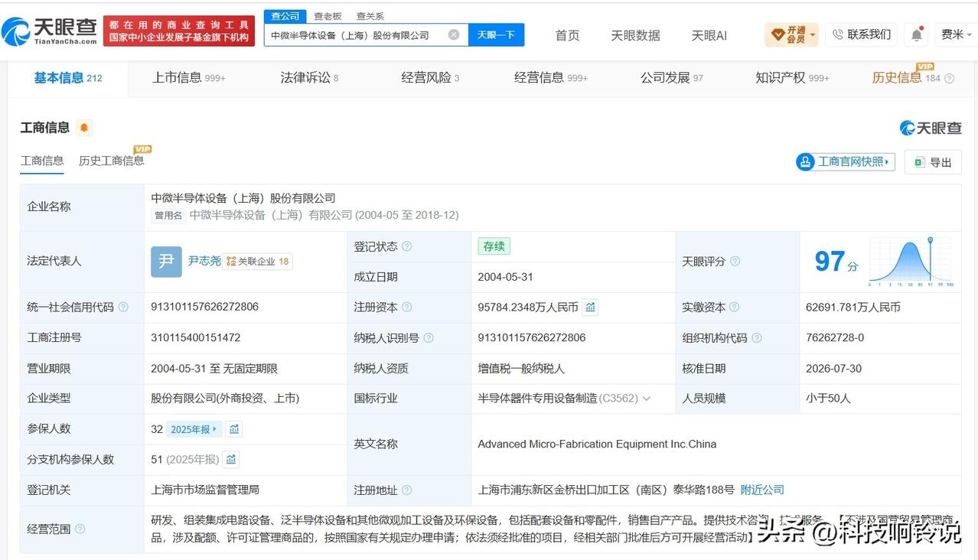Expand the 费米 user account menu
Image resolution: width=978 pixels, height=560 pixels.
[x=957, y=34]
